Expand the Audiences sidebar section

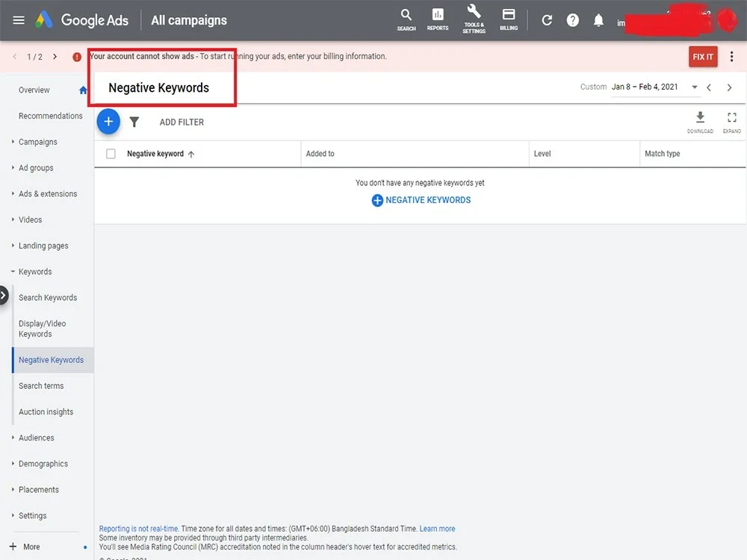[13, 437]
